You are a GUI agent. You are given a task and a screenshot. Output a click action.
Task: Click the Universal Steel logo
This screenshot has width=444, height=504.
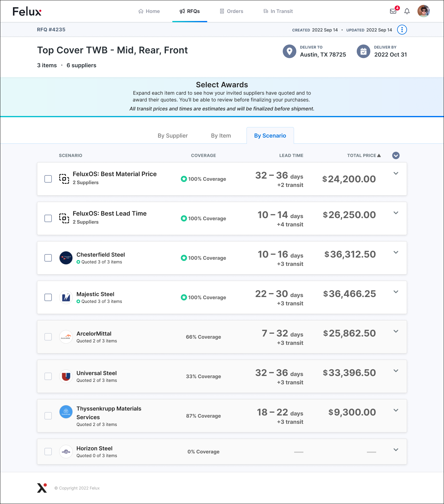click(x=66, y=376)
